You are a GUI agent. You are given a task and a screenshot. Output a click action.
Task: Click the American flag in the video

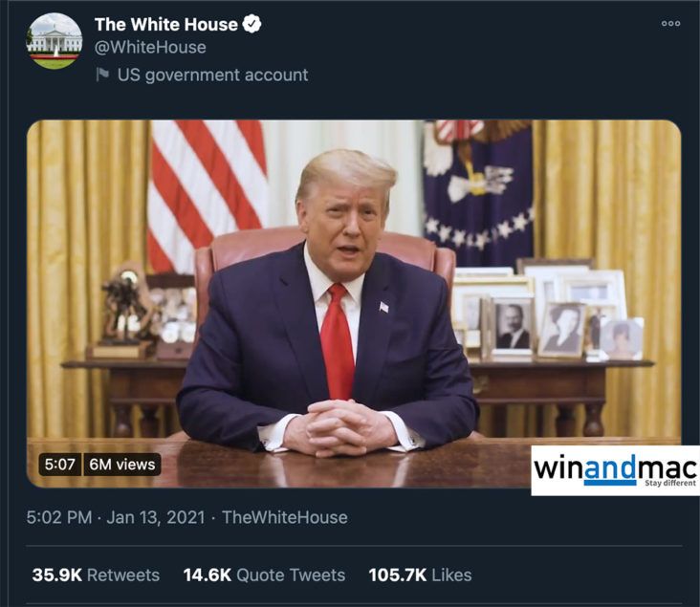click(x=208, y=194)
